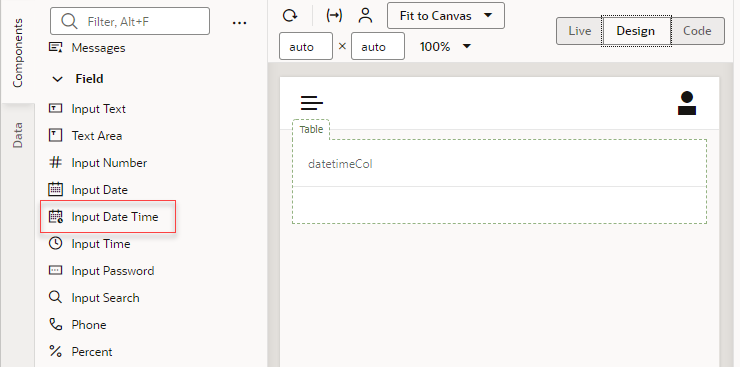The height and width of the screenshot is (367, 740).
Task: Click the user avatar icon in canvas
Action: pyautogui.click(x=687, y=103)
